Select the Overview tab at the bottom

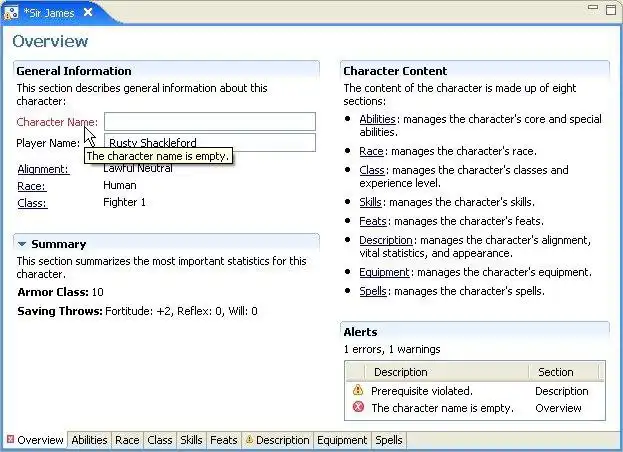pos(35,440)
